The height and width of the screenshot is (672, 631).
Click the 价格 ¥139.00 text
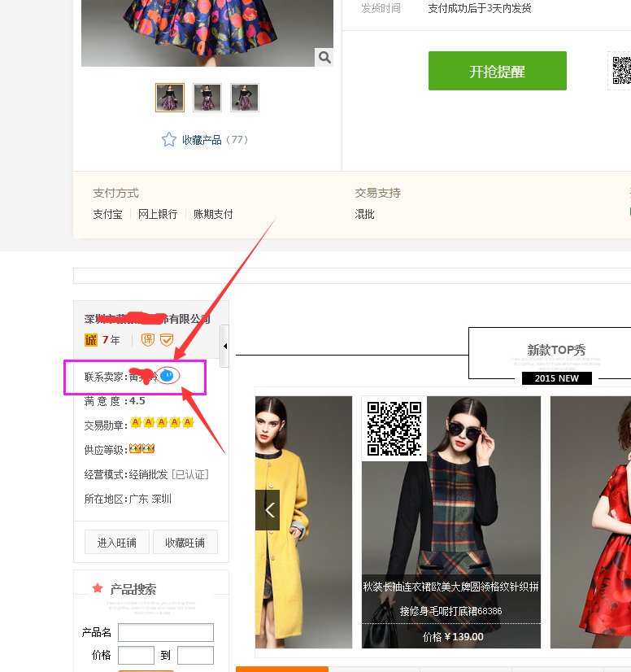(x=453, y=637)
